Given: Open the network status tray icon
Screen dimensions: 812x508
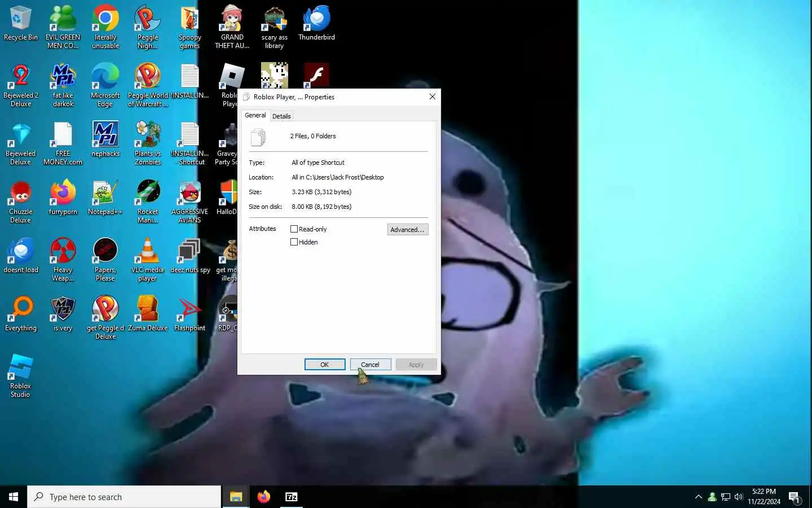Looking at the screenshot, I should point(726,497).
